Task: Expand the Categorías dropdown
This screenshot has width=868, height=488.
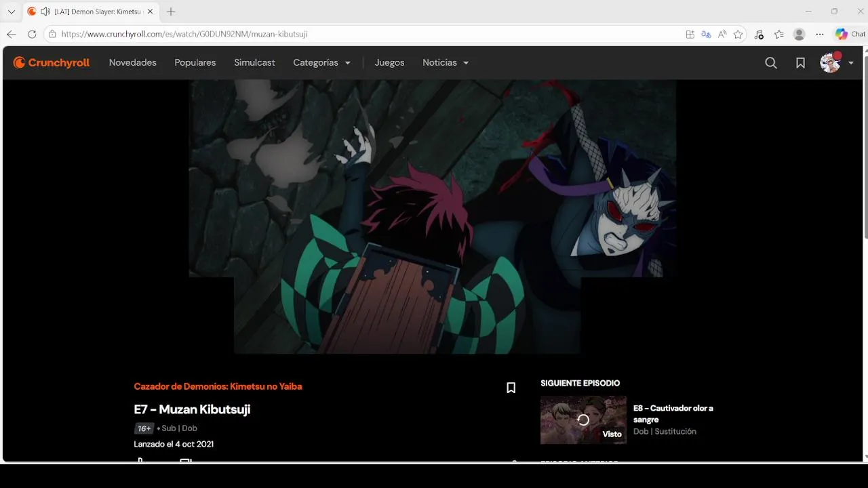Action: tap(322, 63)
